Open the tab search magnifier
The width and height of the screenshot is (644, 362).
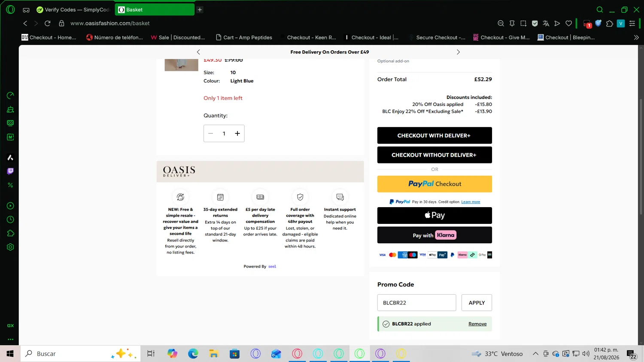point(600,9)
